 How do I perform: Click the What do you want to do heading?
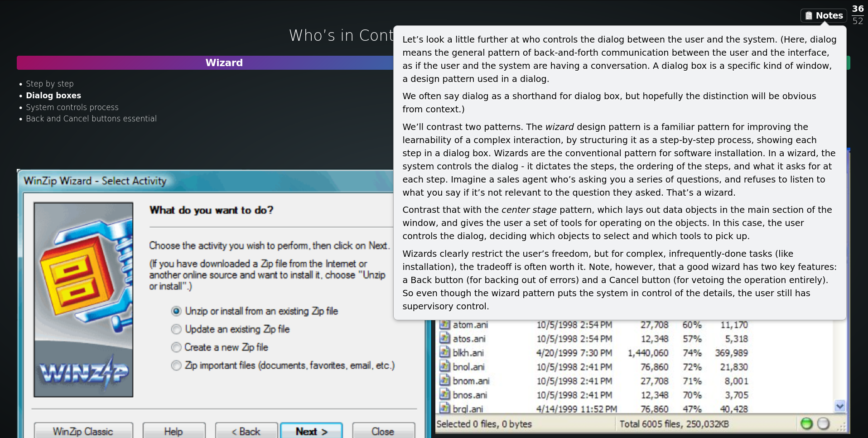(x=212, y=210)
